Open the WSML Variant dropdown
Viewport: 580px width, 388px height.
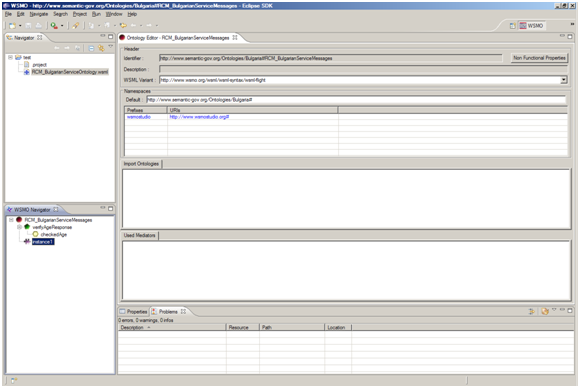tap(564, 80)
